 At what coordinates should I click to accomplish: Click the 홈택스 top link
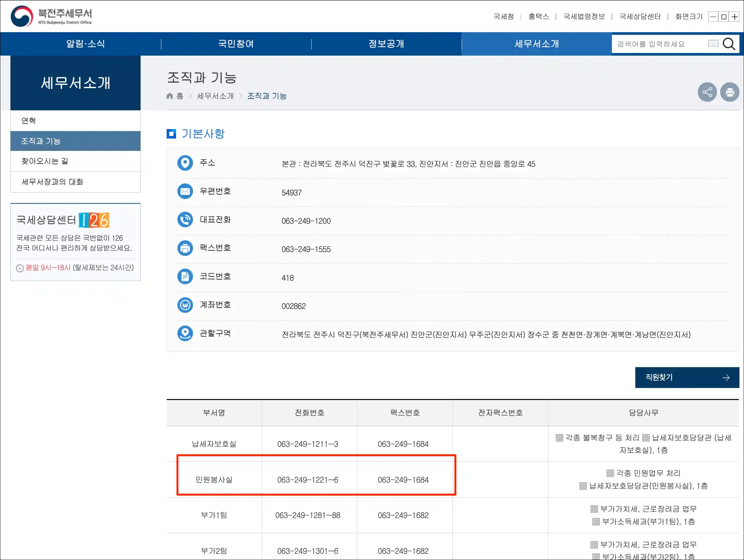coord(539,17)
